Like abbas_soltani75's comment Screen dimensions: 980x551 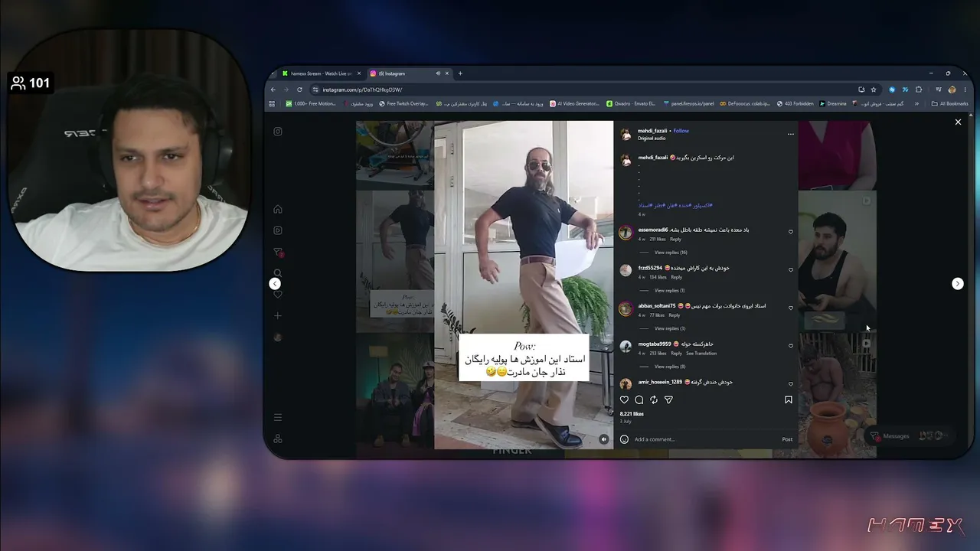point(791,308)
